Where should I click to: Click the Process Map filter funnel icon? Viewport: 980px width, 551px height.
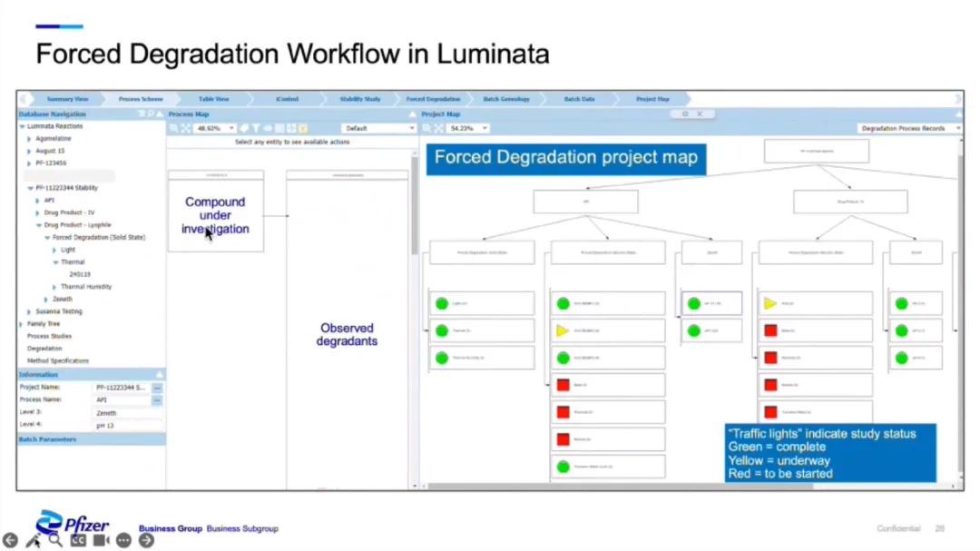pyautogui.click(x=256, y=128)
